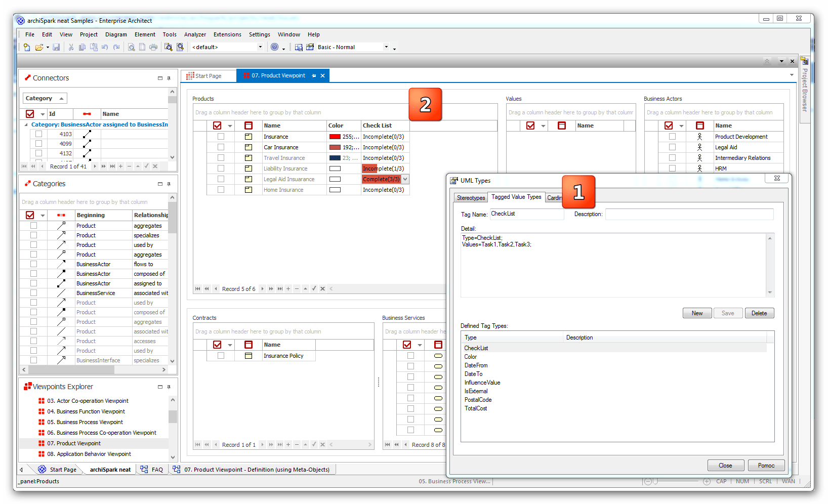The width and height of the screenshot is (828, 504).
Task: Click the Save button in UML Types
Action: 728,313
